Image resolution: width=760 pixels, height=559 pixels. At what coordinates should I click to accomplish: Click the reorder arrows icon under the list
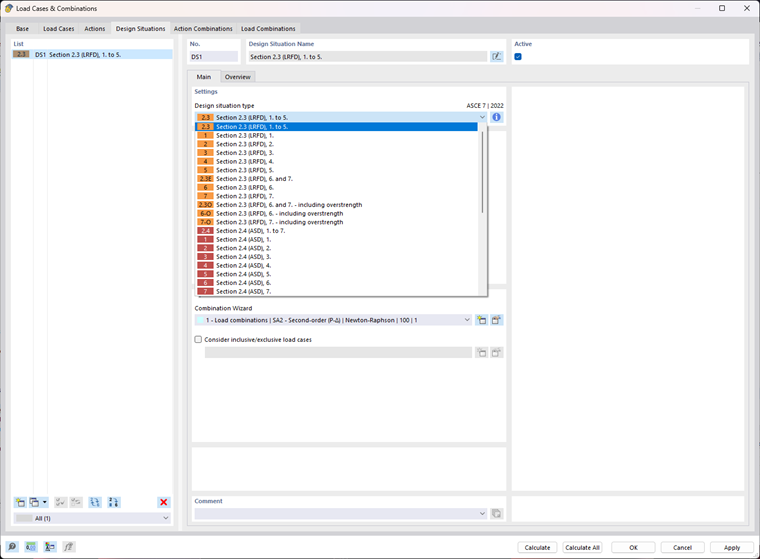[x=95, y=502]
